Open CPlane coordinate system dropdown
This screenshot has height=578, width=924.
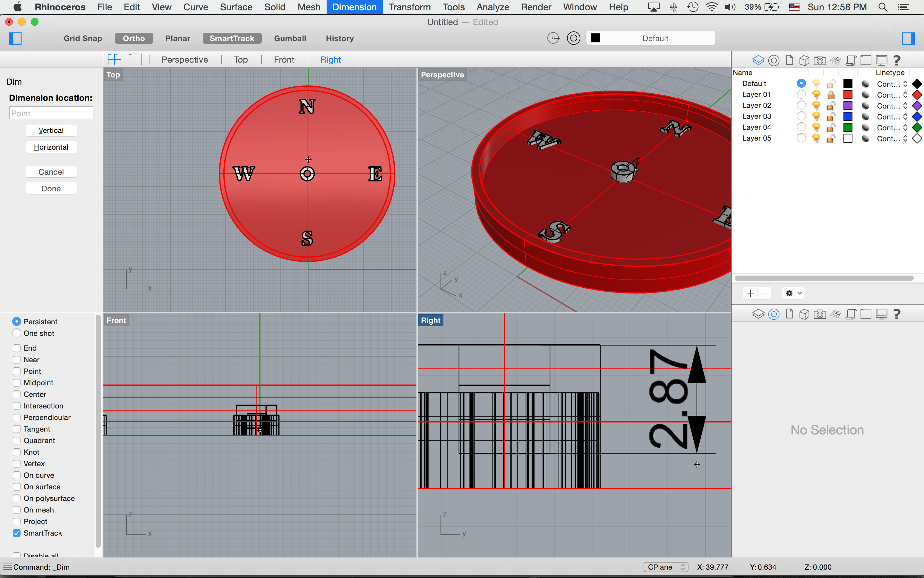click(x=665, y=567)
